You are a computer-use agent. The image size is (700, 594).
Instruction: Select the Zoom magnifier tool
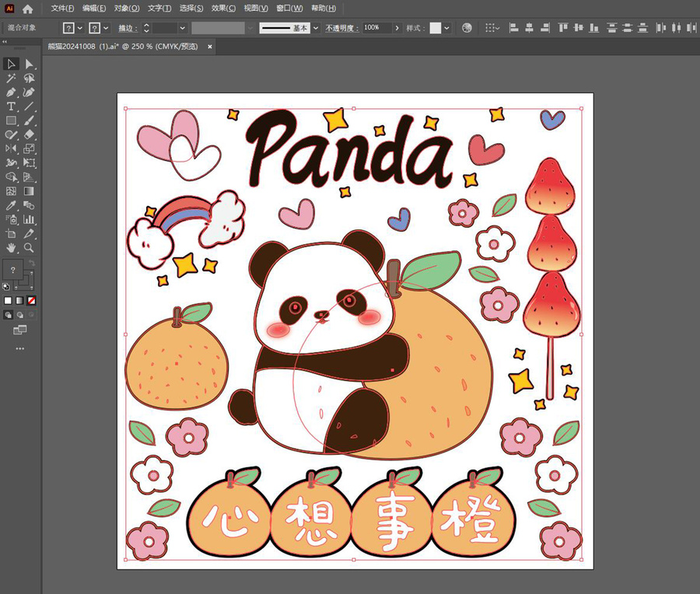coord(29,248)
